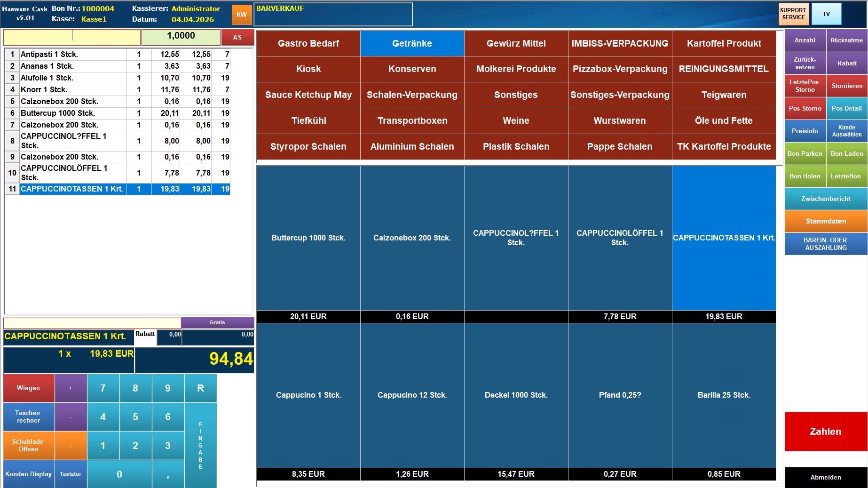Click the yellow barcode input field
The height and width of the screenshot is (488, 868).
[72, 36]
